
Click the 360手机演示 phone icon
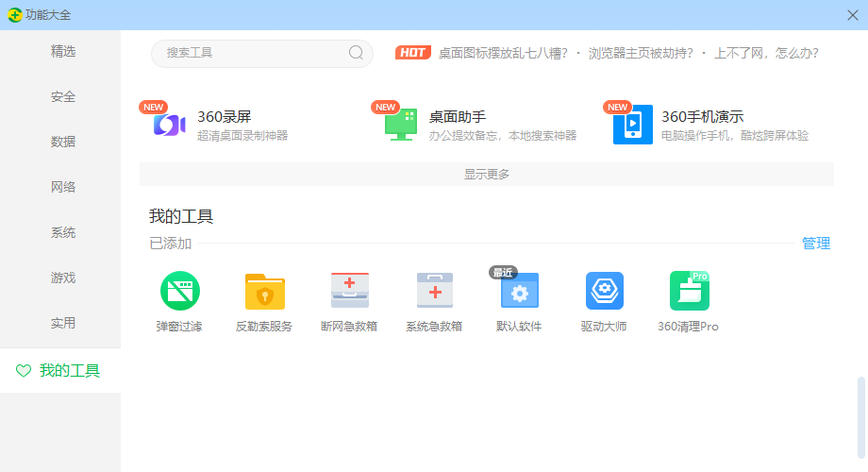coord(633,125)
